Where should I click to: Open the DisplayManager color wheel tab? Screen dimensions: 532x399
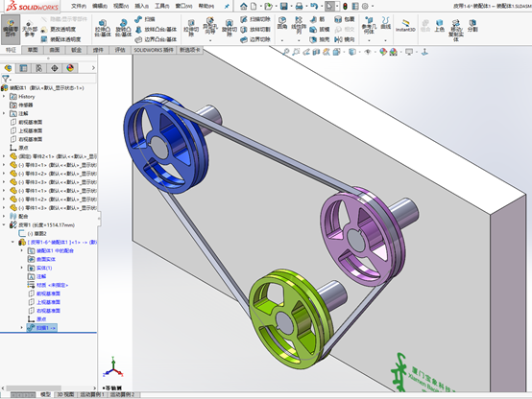[70, 68]
